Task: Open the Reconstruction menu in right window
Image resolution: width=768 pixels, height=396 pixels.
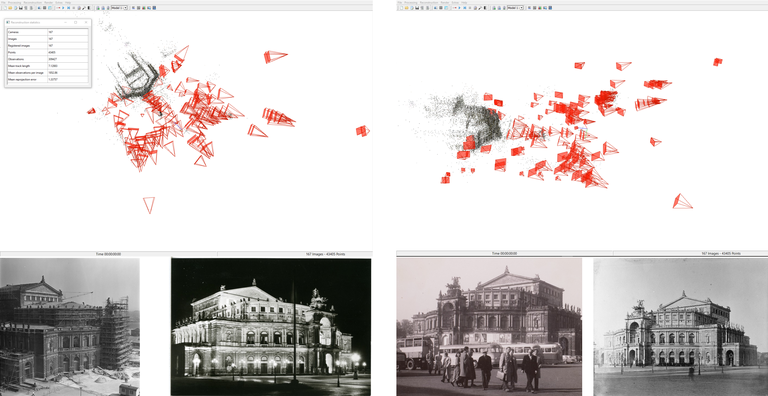Action: point(429,2)
